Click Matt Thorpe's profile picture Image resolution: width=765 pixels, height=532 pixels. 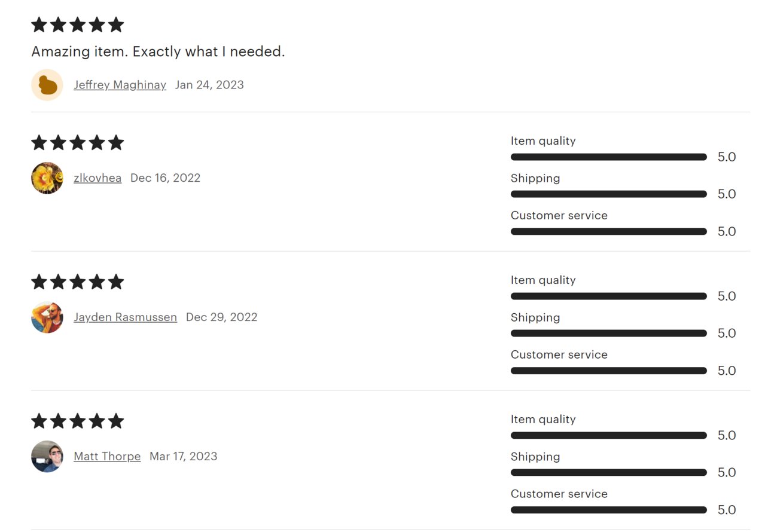coord(47,457)
